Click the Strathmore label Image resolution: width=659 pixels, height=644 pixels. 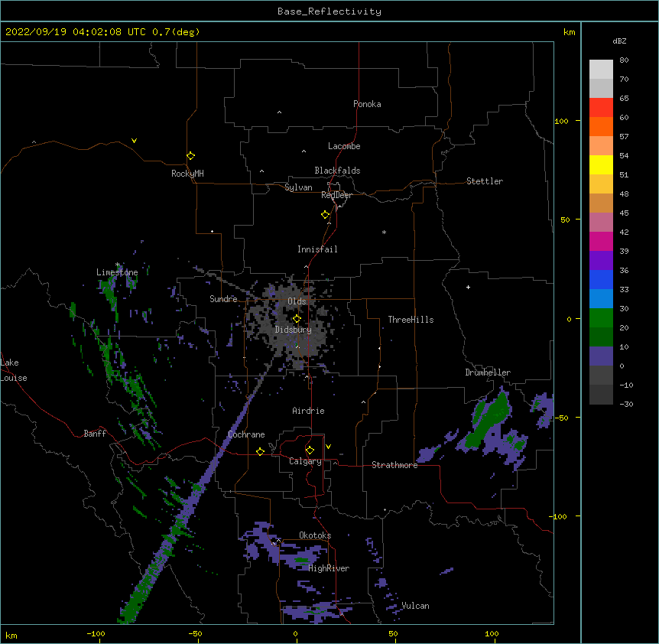click(394, 465)
